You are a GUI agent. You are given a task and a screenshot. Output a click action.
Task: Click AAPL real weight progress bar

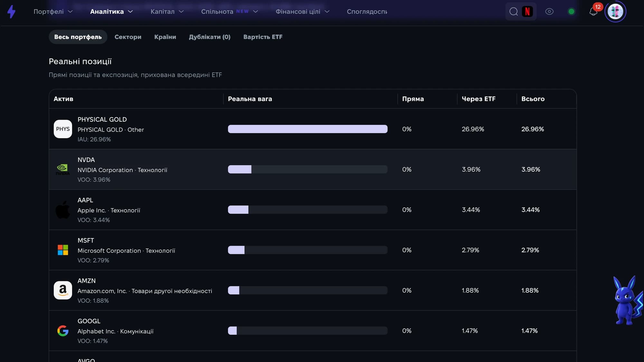tap(308, 209)
